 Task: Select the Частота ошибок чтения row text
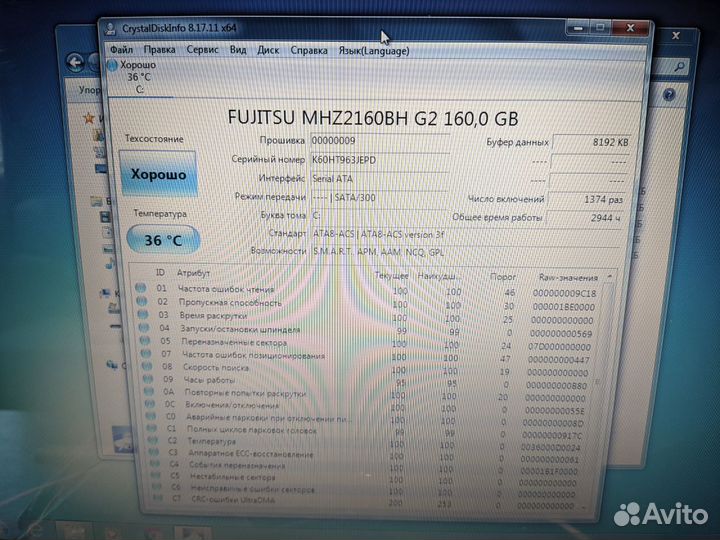point(225,289)
